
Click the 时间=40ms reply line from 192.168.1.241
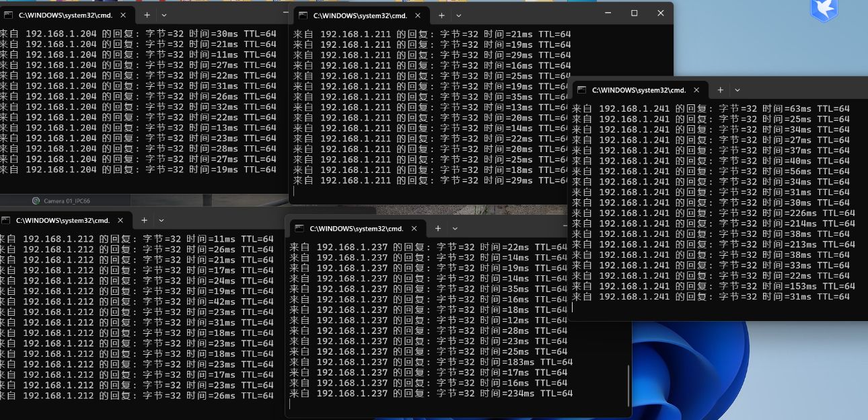711,161
